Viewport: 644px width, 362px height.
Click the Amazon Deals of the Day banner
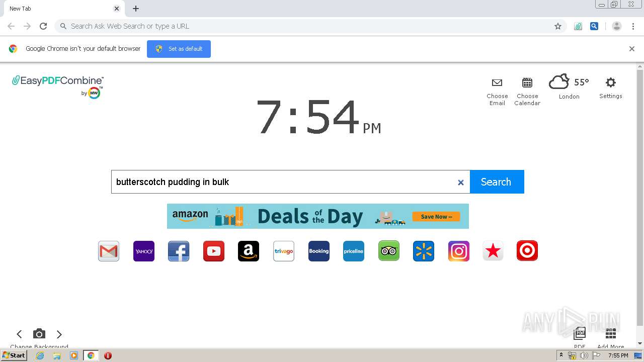point(317,216)
